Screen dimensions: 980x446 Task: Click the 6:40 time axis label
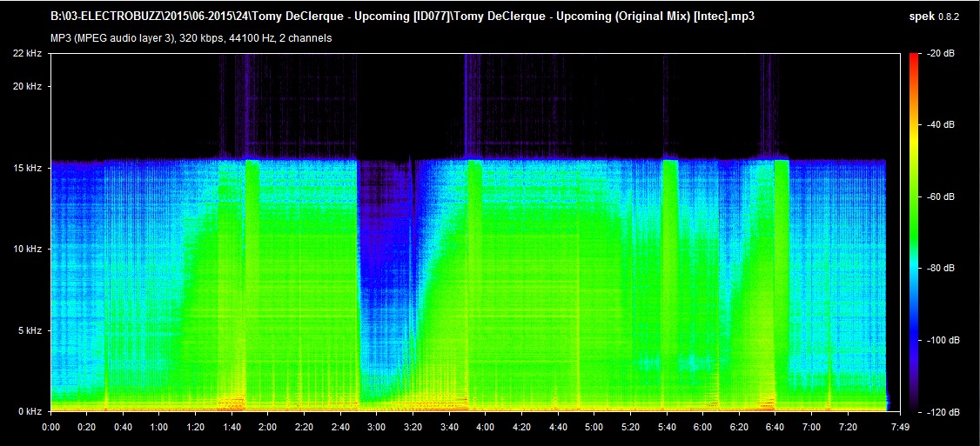pos(775,427)
